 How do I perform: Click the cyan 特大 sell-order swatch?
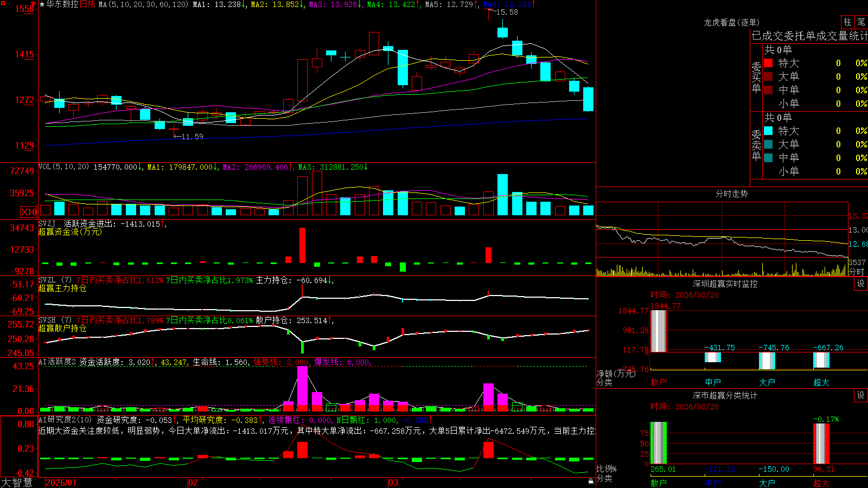(768, 131)
